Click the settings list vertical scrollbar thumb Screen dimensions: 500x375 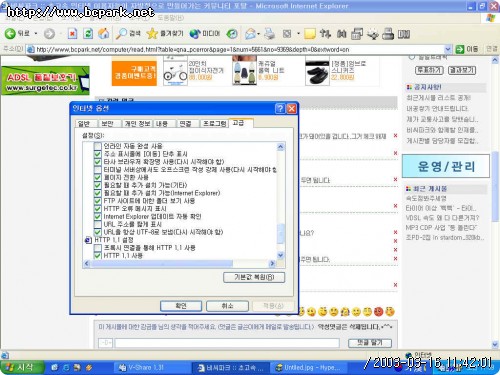coord(281,233)
